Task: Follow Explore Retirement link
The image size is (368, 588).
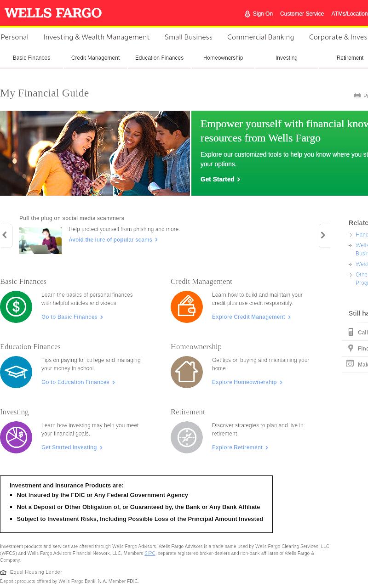Action: tap(237, 447)
